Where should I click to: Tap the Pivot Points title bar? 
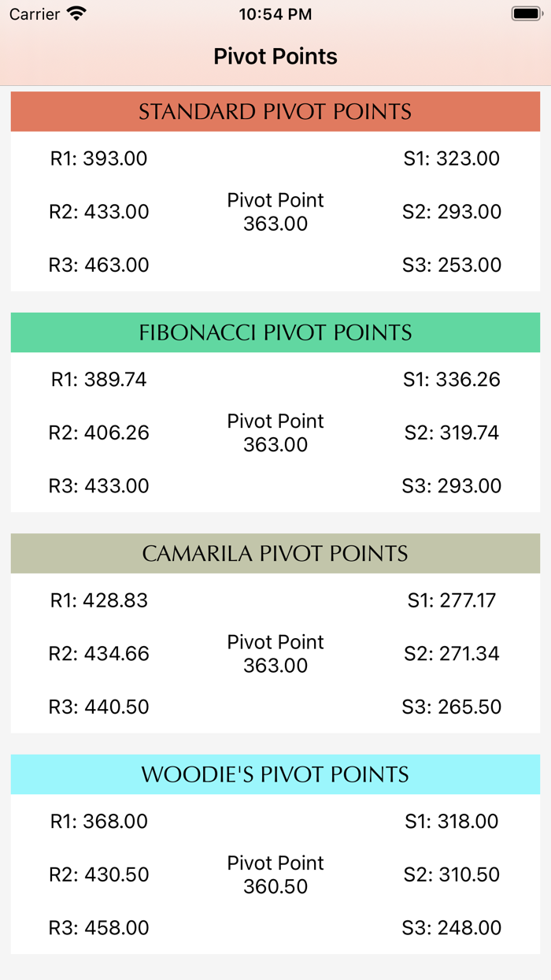coord(275,56)
